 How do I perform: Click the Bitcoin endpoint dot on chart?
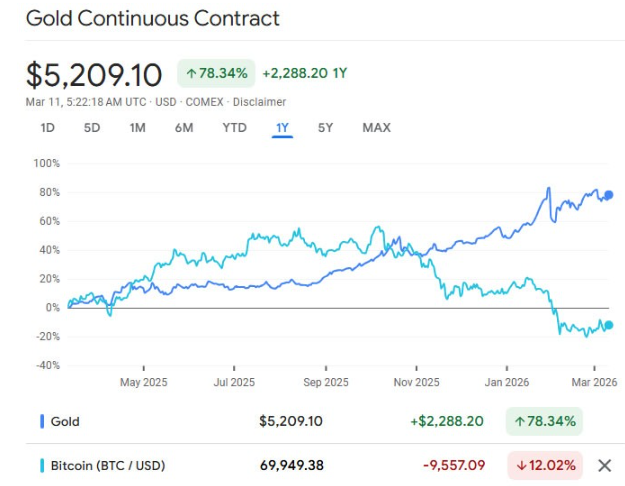click(609, 325)
